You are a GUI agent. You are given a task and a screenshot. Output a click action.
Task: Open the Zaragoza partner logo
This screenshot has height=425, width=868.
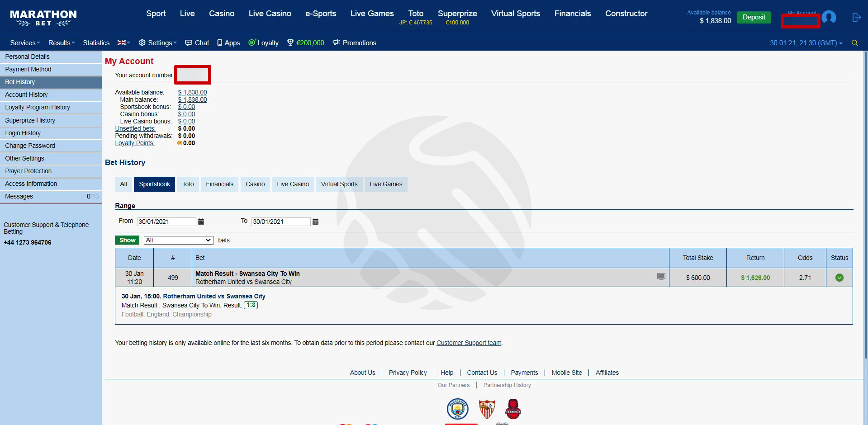[x=513, y=409]
